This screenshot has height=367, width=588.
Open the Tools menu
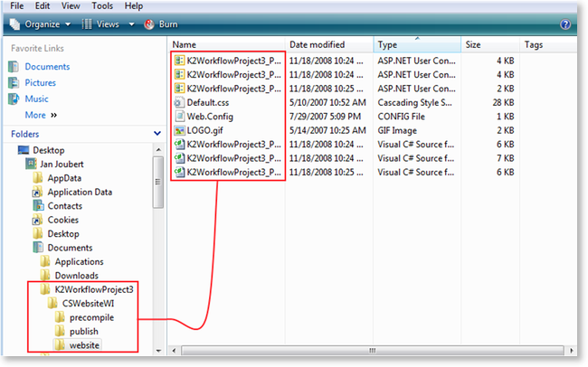coord(102,6)
